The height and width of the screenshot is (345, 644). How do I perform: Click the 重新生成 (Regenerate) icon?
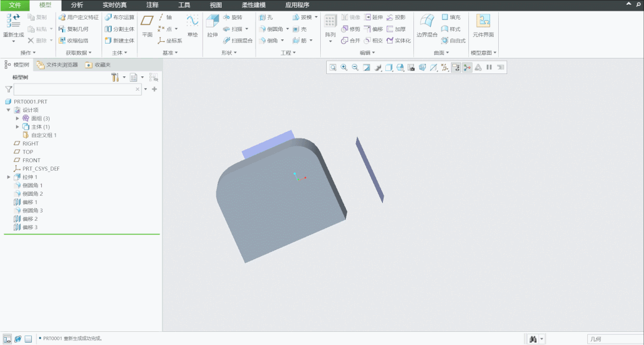(13, 21)
